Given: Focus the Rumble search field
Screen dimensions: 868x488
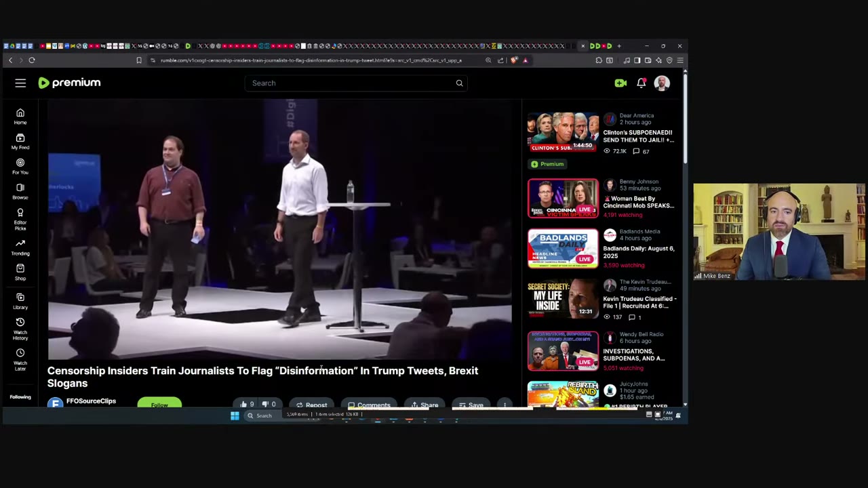Looking at the screenshot, I should (356, 83).
